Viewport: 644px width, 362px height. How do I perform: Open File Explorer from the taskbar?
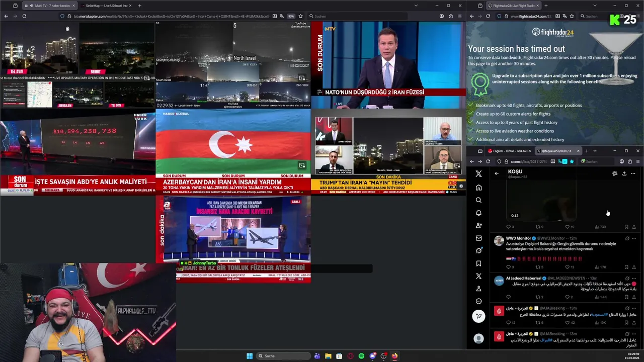(x=328, y=356)
